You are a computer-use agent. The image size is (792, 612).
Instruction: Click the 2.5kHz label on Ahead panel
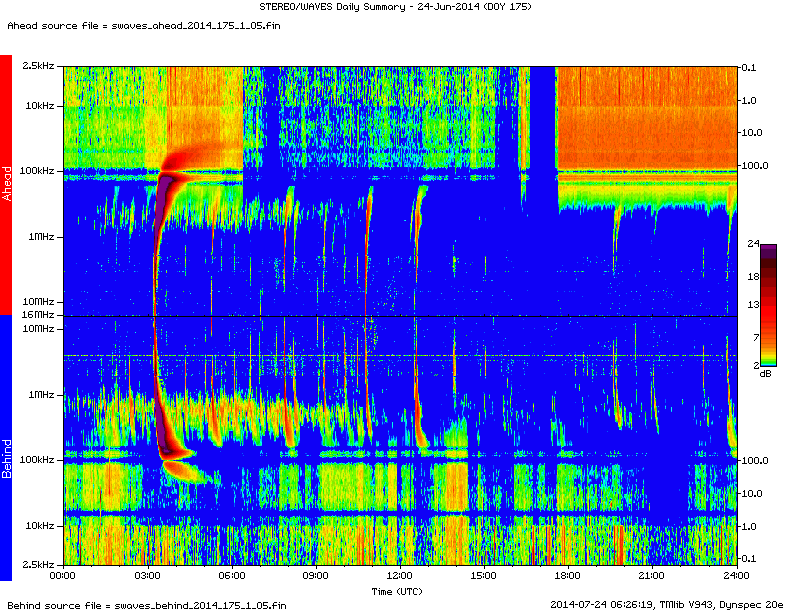point(38,66)
